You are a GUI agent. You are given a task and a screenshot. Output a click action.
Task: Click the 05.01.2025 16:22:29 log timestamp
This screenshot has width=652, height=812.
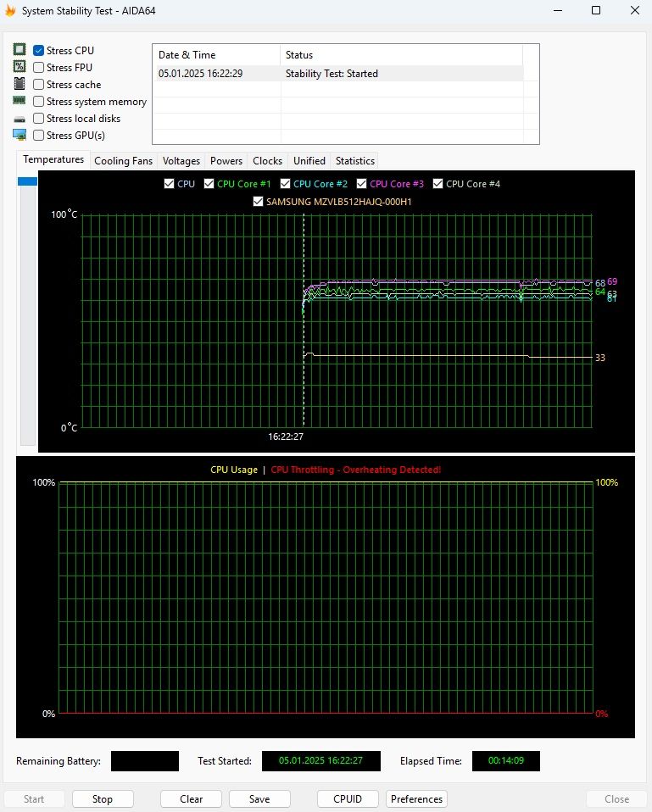pos(200,74)
